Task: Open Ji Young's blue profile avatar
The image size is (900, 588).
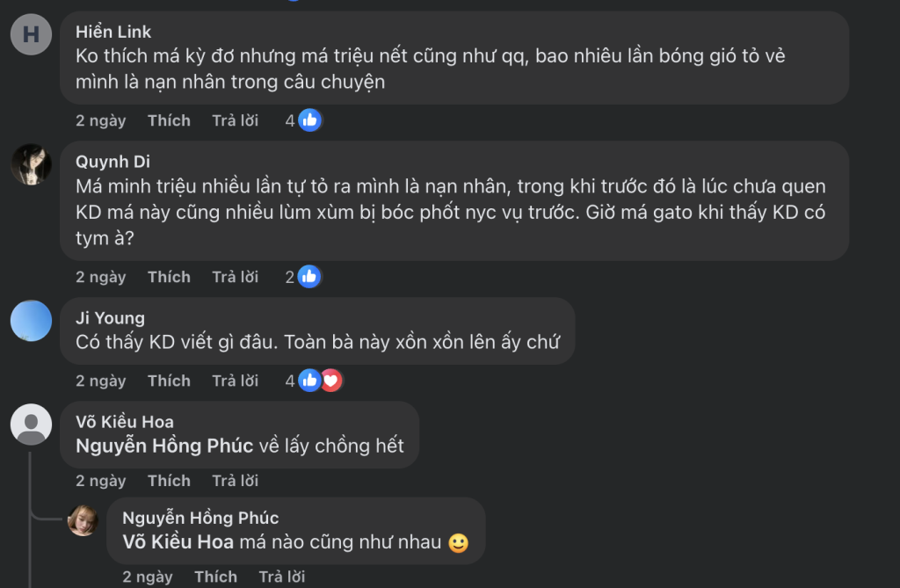Action: 31,321
